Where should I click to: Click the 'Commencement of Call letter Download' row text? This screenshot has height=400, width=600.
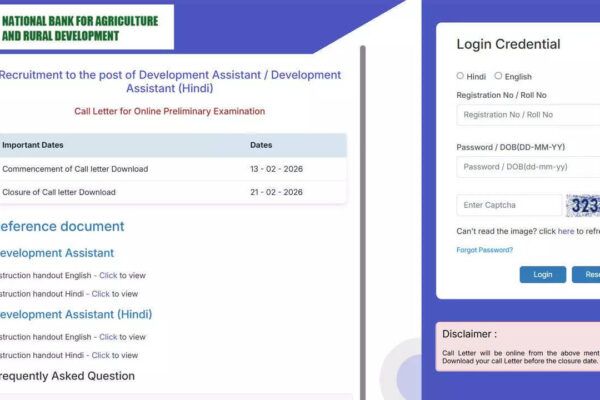tap(75, 169)
